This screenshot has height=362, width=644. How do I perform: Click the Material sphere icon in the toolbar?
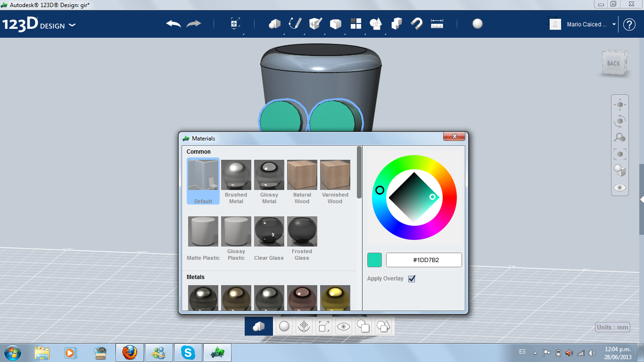[x=478, y=24]
